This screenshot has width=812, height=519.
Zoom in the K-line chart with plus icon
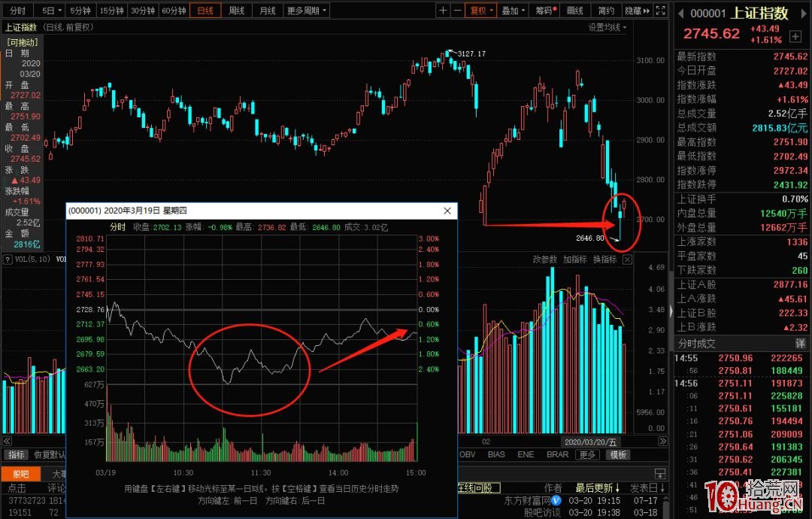pyautogui.click(x=443, y=11)
